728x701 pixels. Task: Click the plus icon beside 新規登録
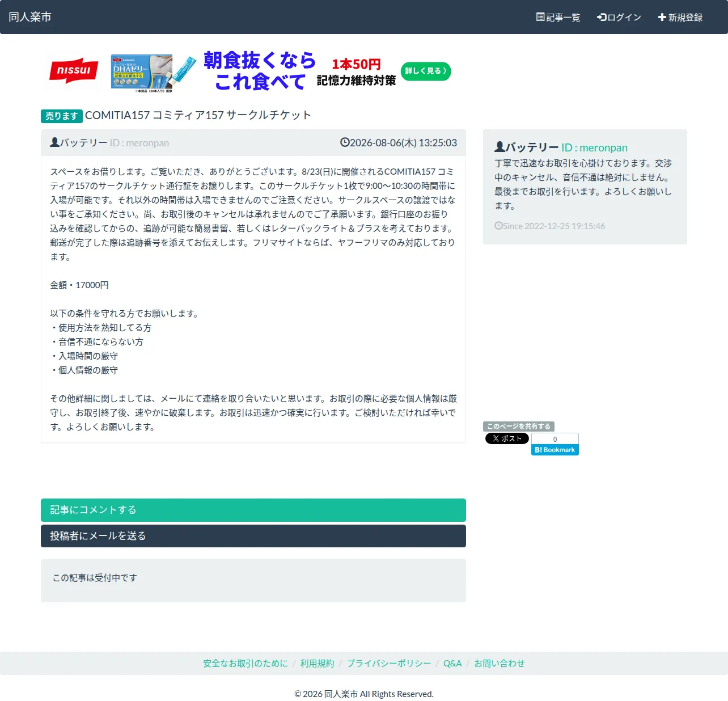[662, 17]
